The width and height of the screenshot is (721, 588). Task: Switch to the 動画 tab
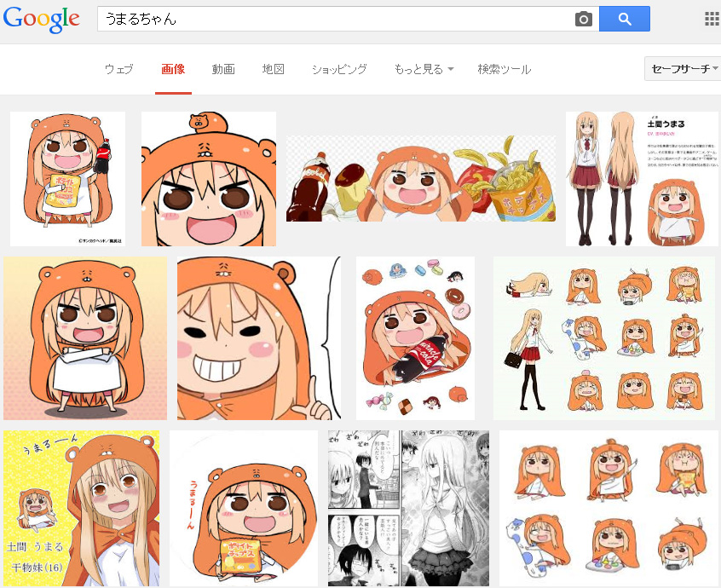coord(223,69)
